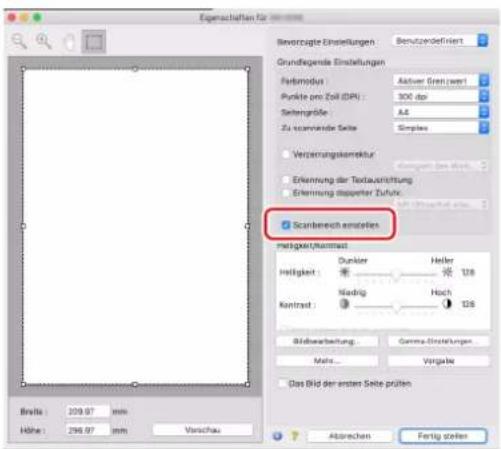Viewport: 501px width, 449px height.
Task: Activate the selection frame tool
Action: tap(94, 42)
